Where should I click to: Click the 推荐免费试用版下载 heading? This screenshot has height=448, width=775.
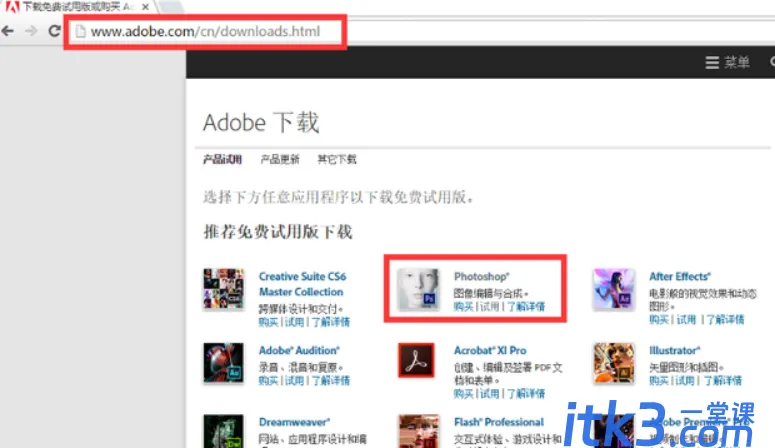[278, 231]
